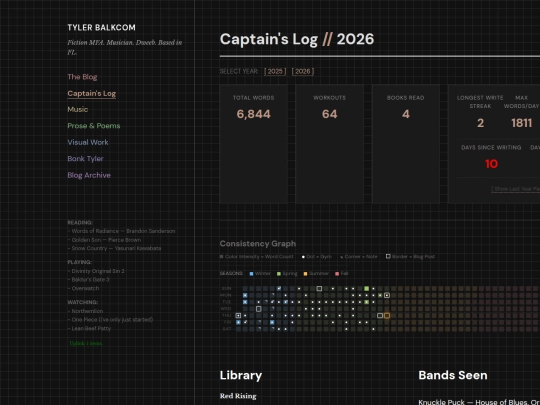Click the Winter blue legend swatch
This screenshot has width=540, height=405.
(x=251, y=274)
